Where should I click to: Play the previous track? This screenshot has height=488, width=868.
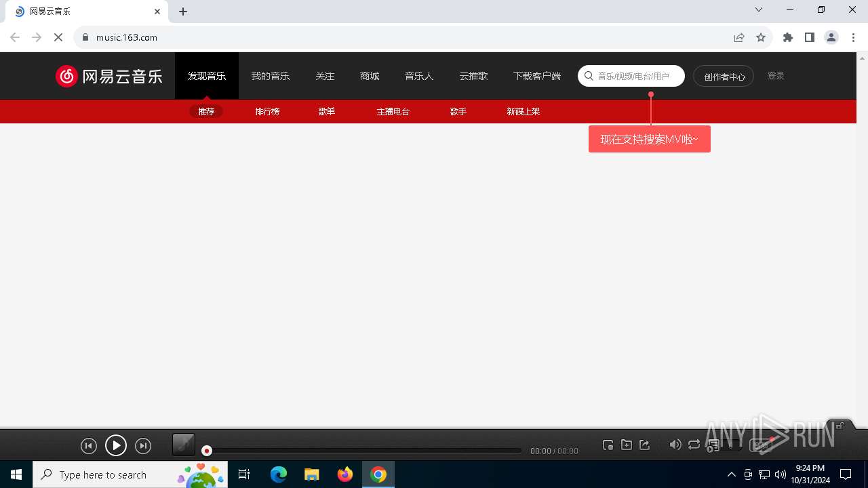pyautogui.click(x=89, y=445)
